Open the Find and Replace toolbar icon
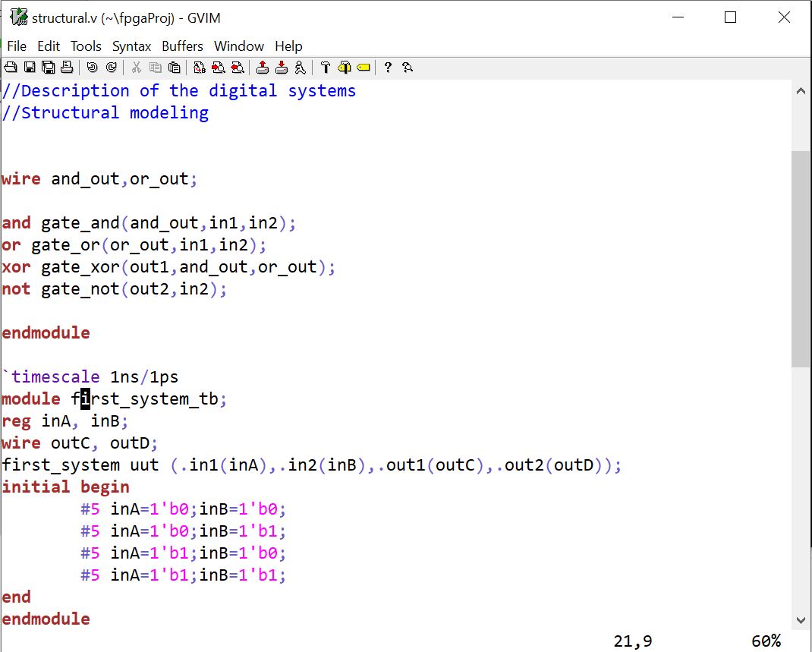Screen dimensions: 812x652 pyautogui.click(x=199, y=68)
